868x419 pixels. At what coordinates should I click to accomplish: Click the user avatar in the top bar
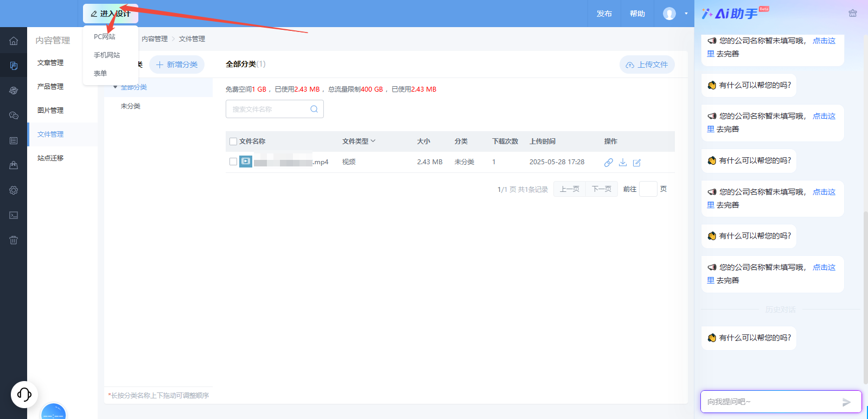click(x=669, y=14)
